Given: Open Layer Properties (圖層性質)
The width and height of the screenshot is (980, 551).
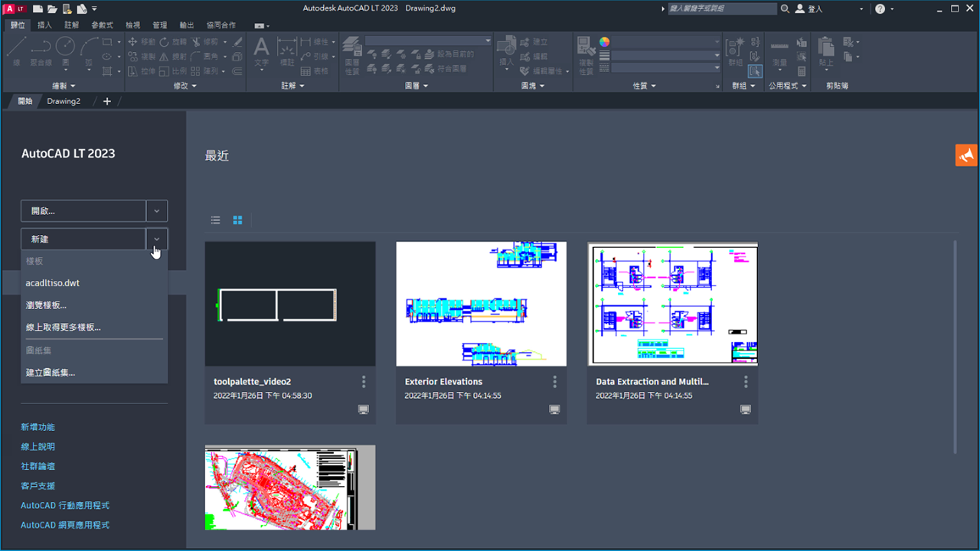Looking at the screenshot, I should (352, 55).
